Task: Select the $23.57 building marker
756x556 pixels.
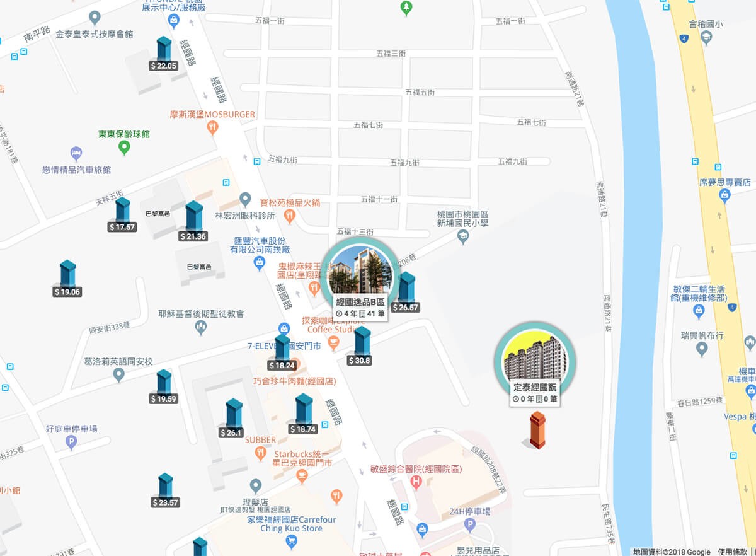Action: tap(165, 490)
